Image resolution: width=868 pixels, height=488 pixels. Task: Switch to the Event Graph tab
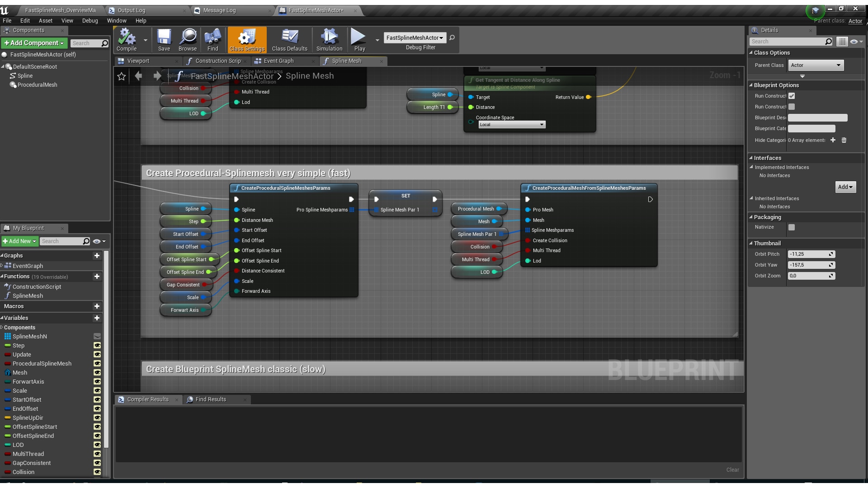point(280,61)
